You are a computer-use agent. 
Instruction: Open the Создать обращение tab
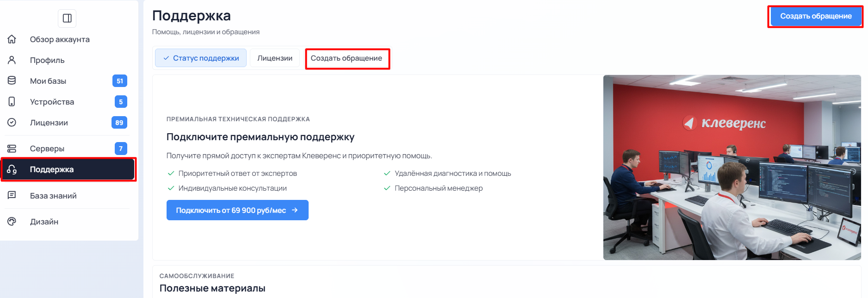[x=347, y=58]
